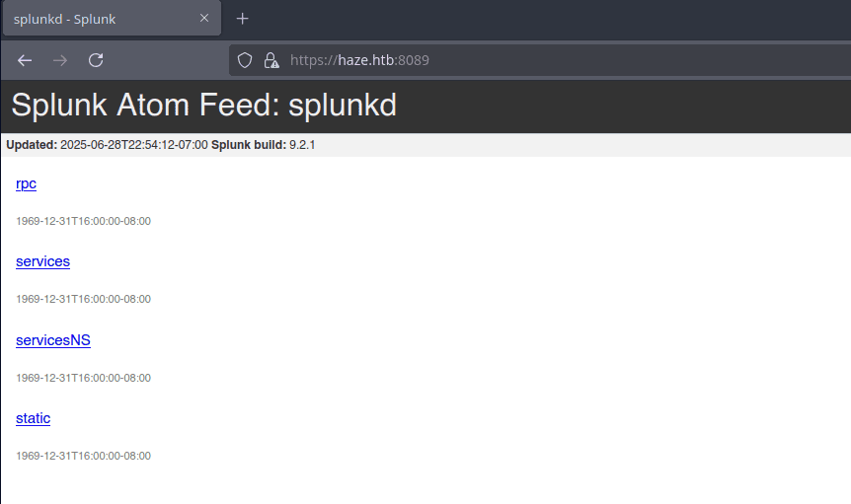Viewport: 851px width, 504px height.
Task: Click the timestamp below the services link
Action: point(83,299)
